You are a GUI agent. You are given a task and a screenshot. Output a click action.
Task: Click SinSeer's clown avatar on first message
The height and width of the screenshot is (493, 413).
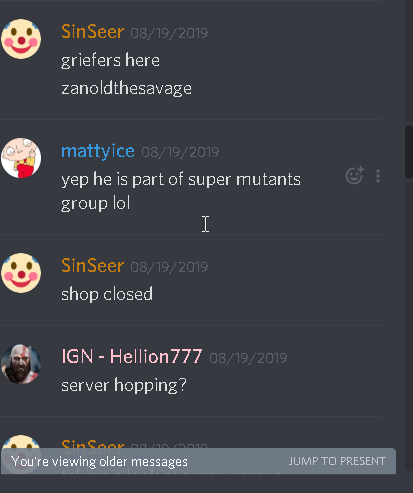tap(21, 39)
